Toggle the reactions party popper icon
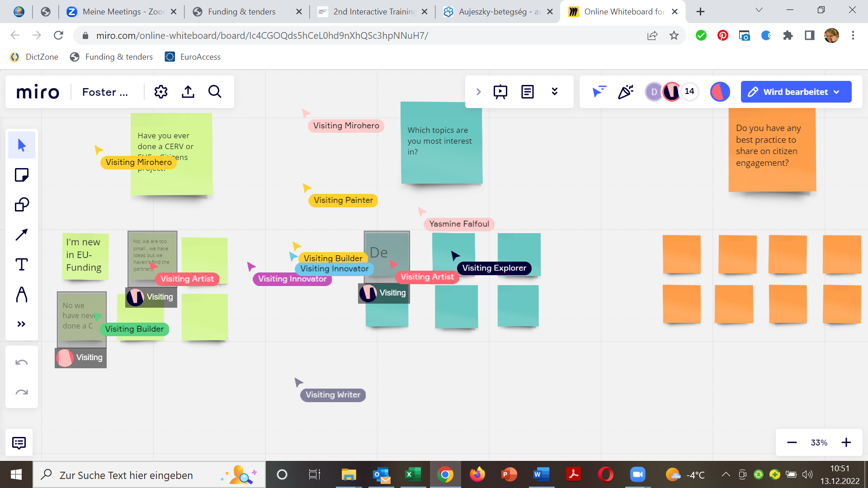Image resolution: width=868 pixels, height=488 pixels. 626,92
